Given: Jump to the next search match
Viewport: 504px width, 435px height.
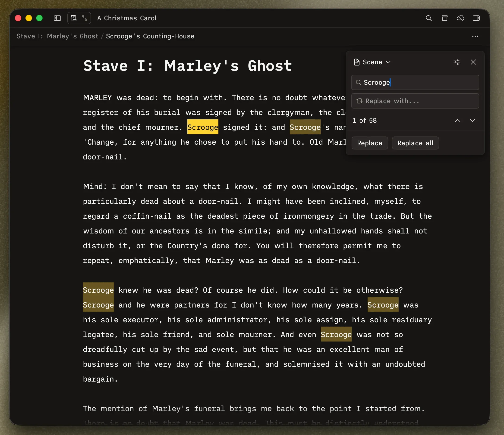Looking at the screenshot, I should click(472, 121).
